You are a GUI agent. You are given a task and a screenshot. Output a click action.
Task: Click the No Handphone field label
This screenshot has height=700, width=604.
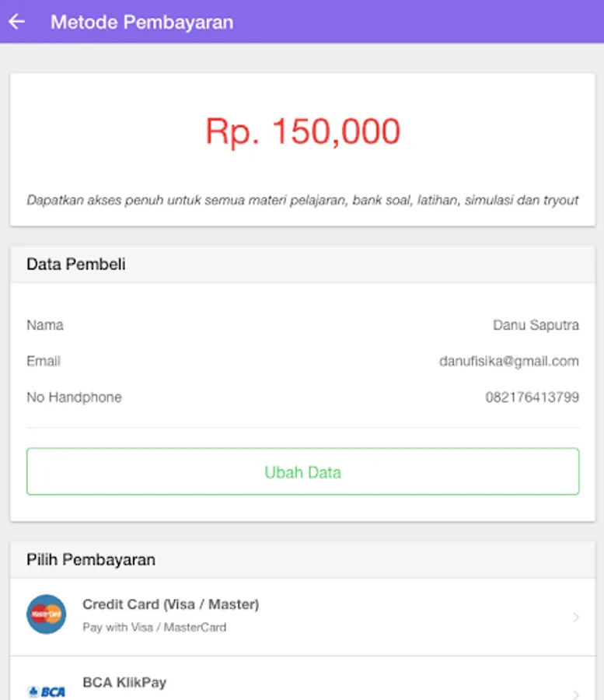(x=74, y=397)
